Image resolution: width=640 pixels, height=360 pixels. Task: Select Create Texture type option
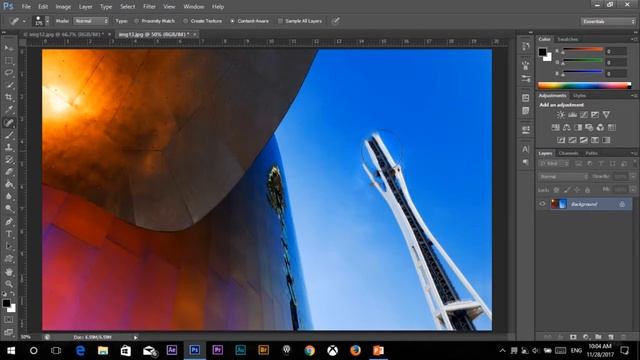pos(202,21)
